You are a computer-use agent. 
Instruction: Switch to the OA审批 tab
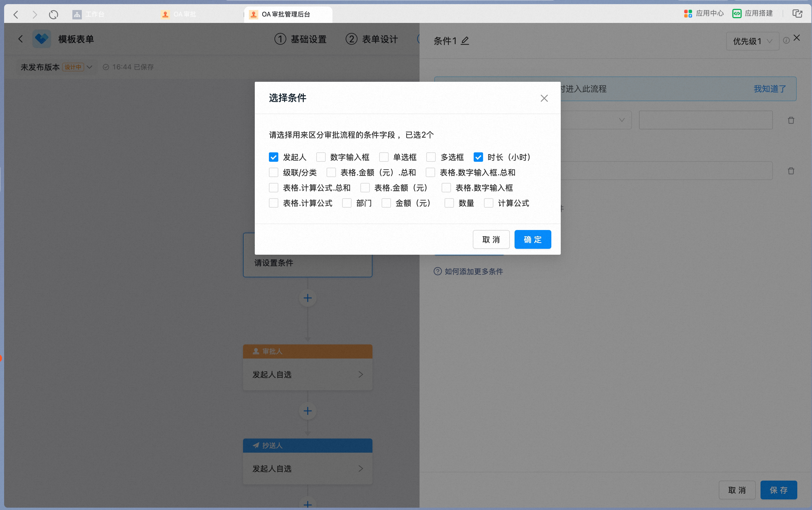coord(179,14)
